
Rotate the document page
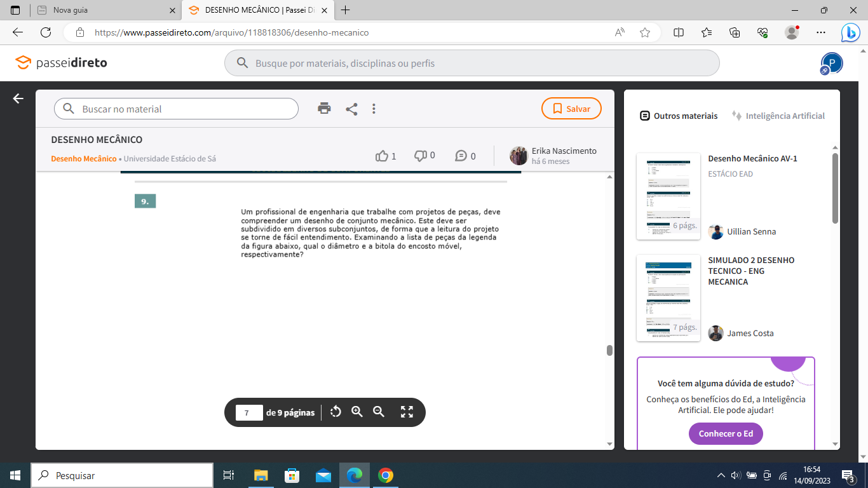click(336, 412)
